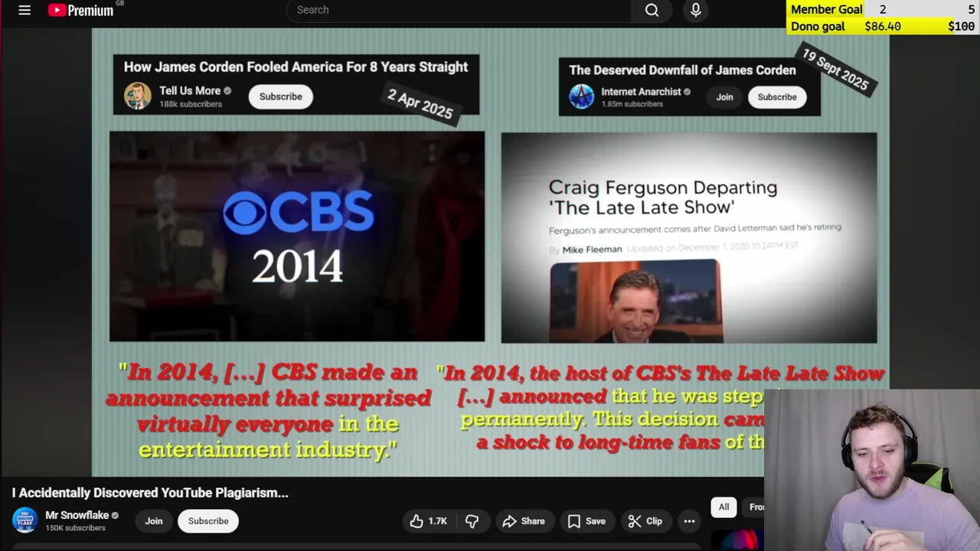Open the more actions three-dot menu

pos(689,521)
